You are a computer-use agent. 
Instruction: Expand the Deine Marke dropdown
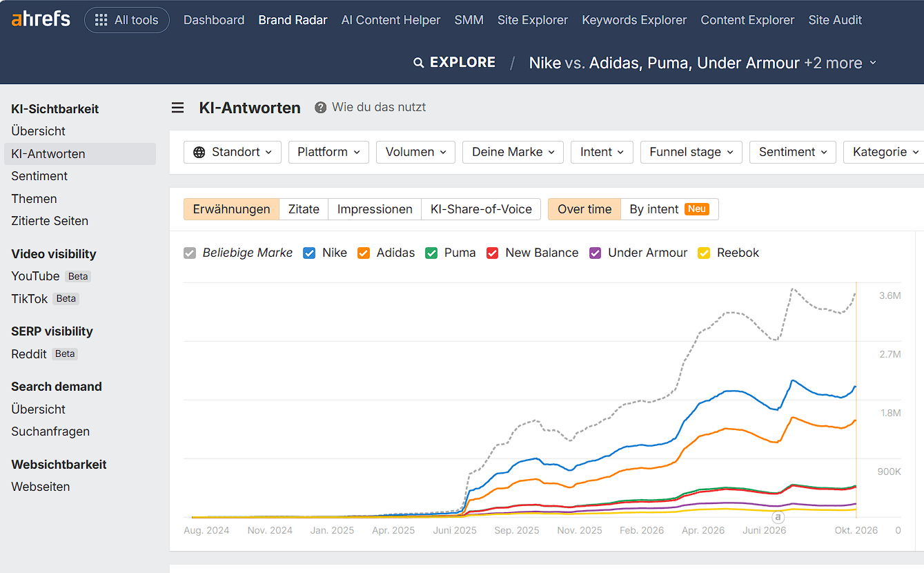tap(513, 152)
